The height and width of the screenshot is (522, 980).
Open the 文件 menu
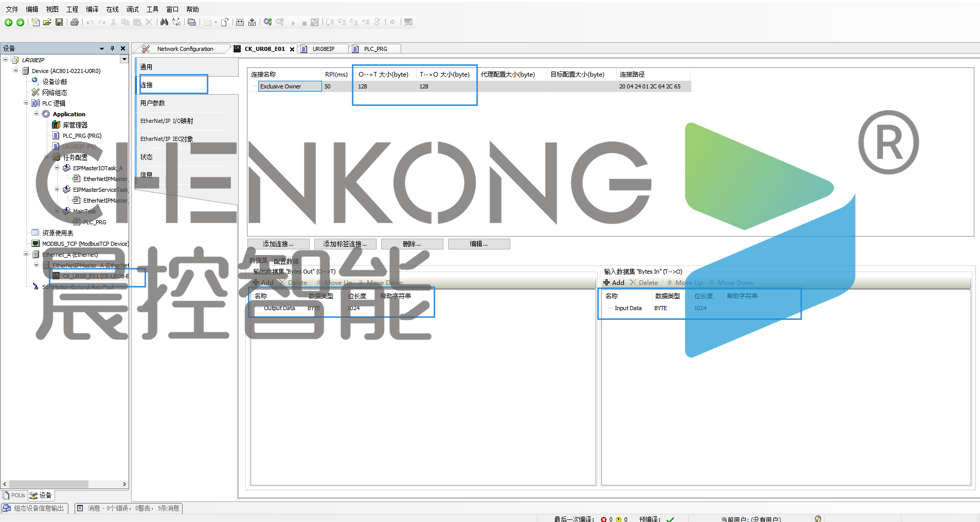tap(12, 9)
